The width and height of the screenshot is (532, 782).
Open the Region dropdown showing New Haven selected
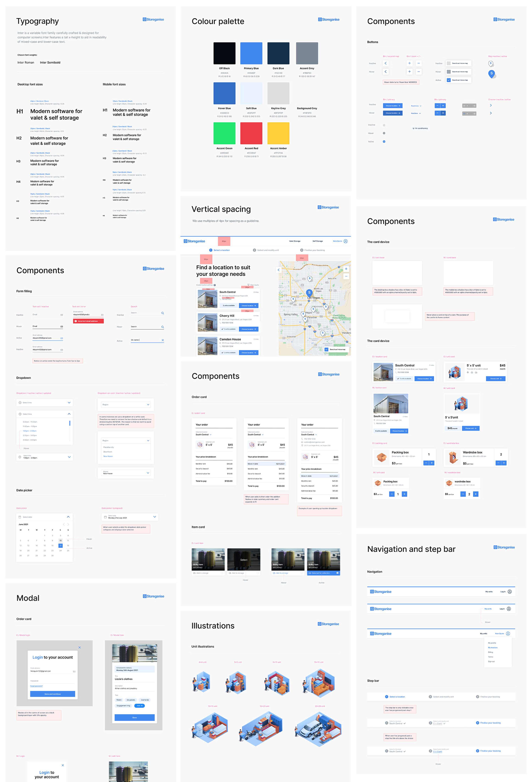coord(126,473)
